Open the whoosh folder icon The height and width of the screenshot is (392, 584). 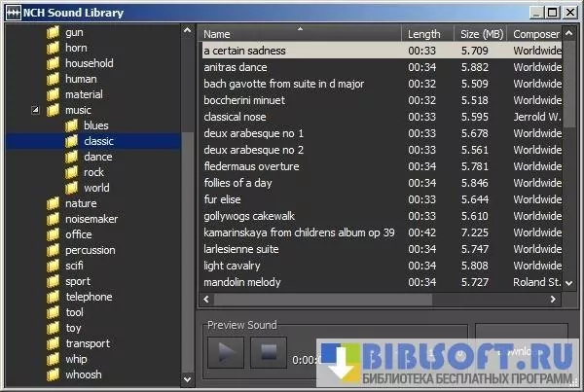click(x=54, y=374)
